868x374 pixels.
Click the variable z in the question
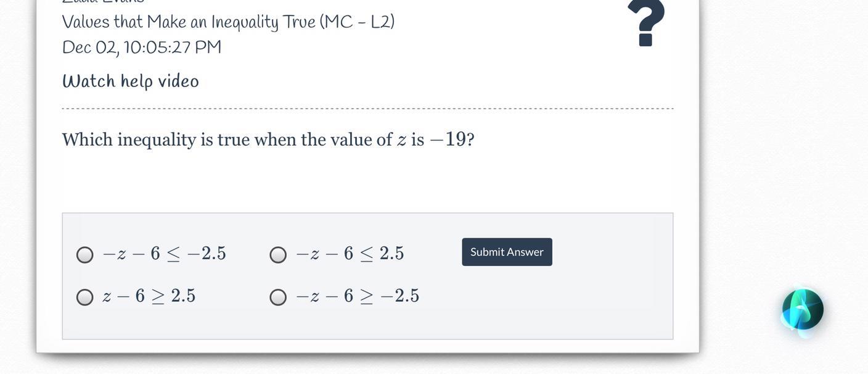point(402,140)
